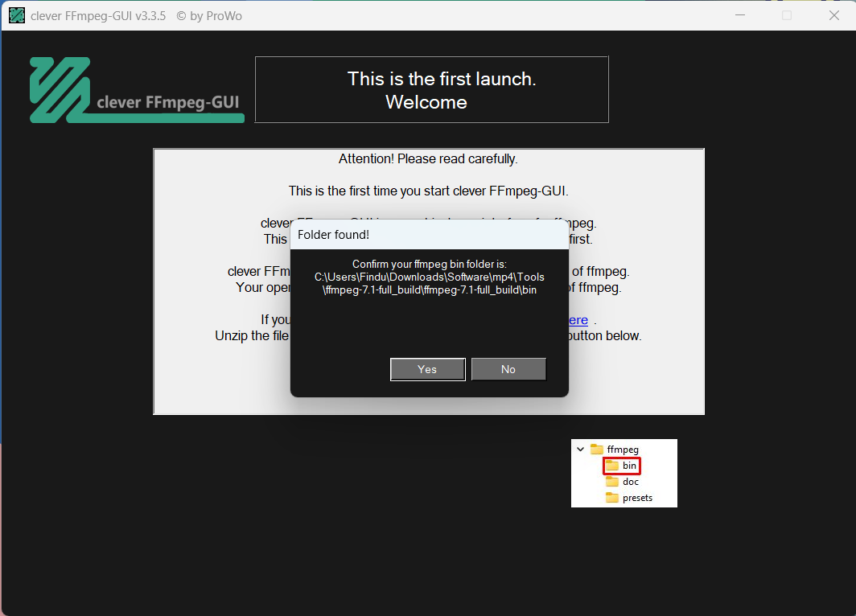This screenshot has height=616, width=856.
Task: Click 'This is the first time you start' sentence
Action: point(429,191)
